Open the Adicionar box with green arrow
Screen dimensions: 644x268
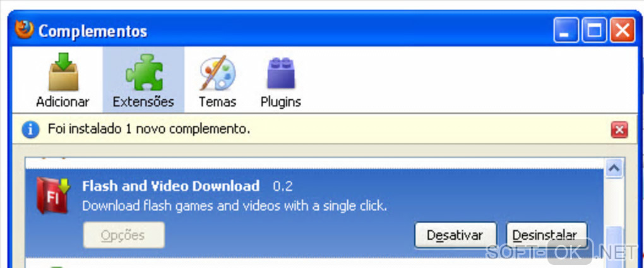(x=63, y=72)
